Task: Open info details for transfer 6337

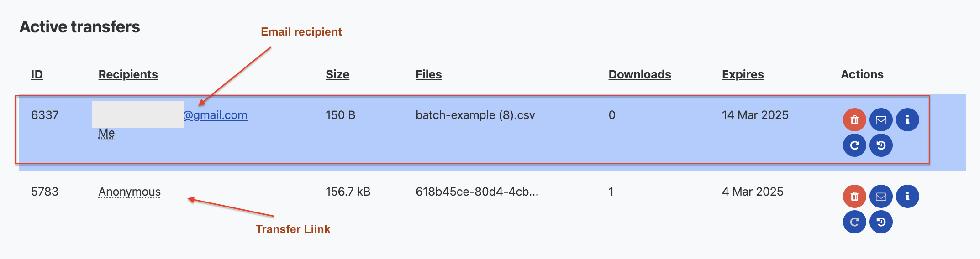Action: coord(907,120)
